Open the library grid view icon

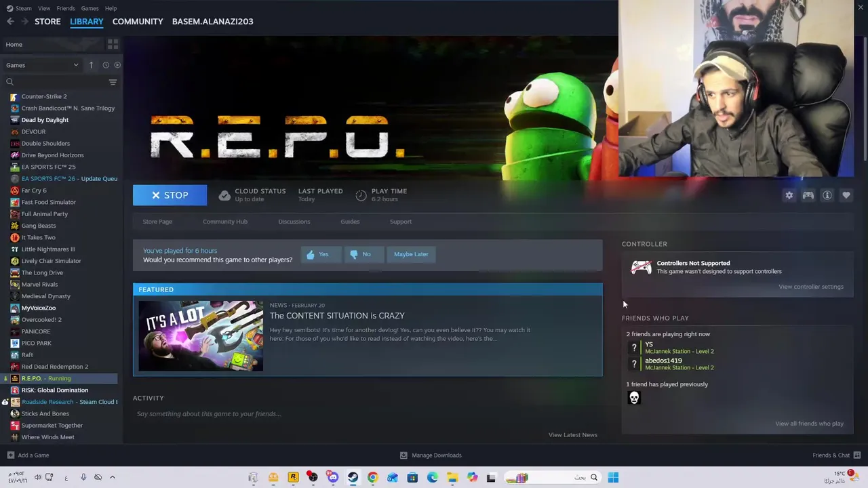[113, 44]
